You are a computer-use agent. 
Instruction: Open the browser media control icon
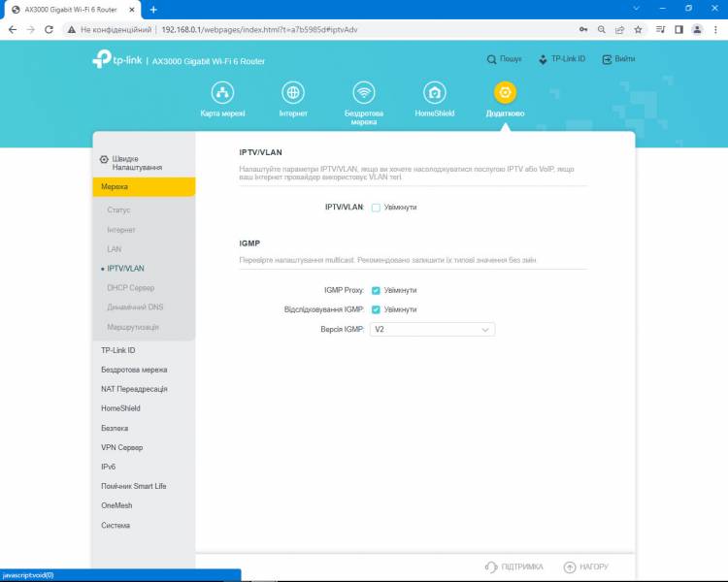point(660,30)
